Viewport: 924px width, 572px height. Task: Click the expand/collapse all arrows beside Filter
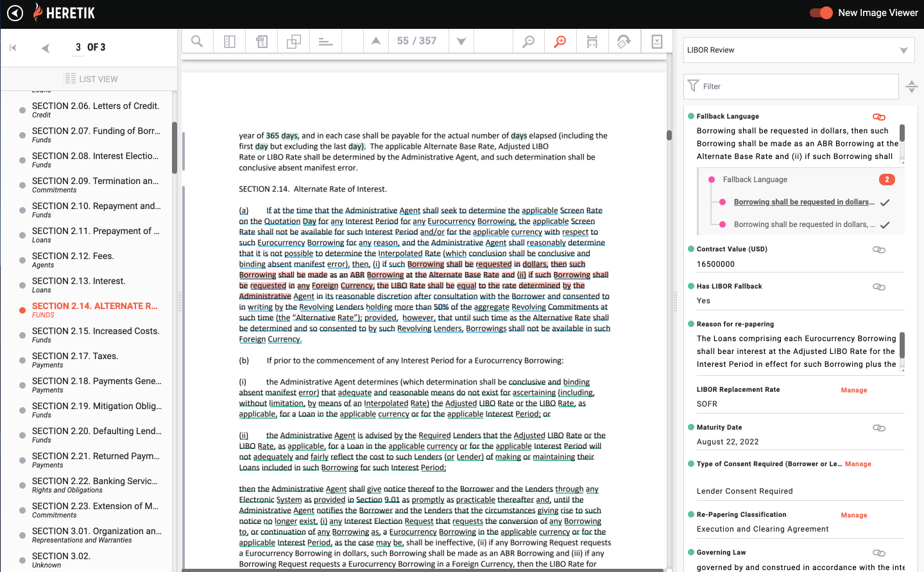point(911,87)
